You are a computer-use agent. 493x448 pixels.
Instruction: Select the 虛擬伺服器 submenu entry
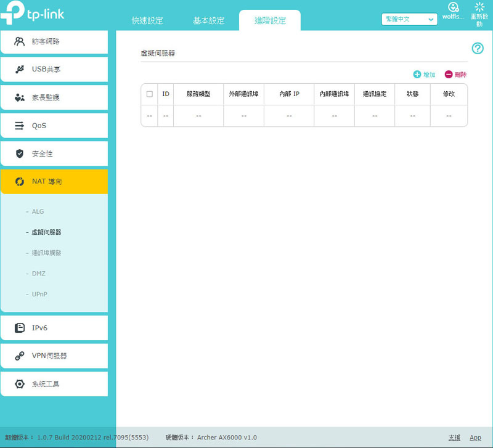coord(46,232)
